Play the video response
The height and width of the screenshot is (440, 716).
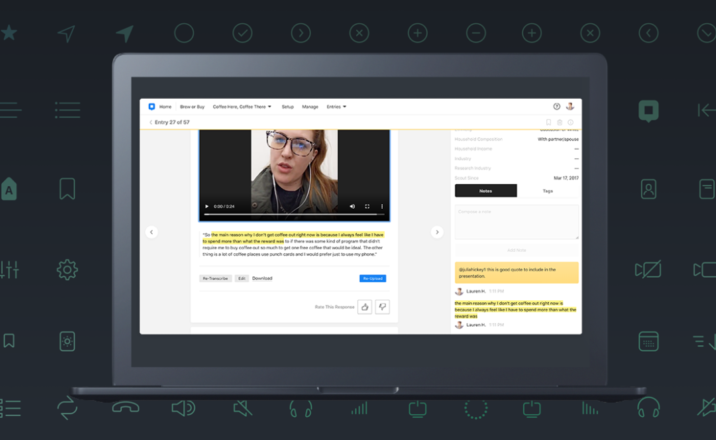click(206, 206)
